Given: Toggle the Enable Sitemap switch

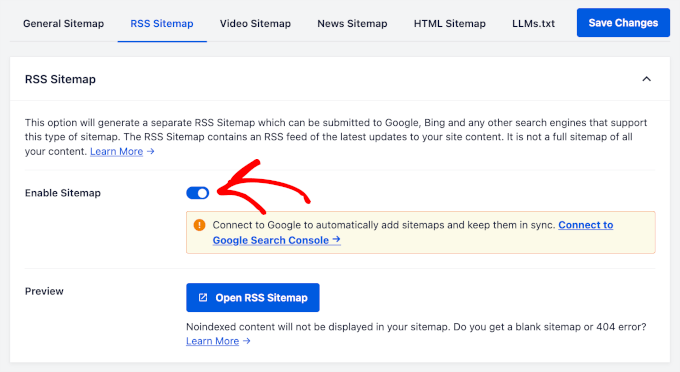Looking at the screenshot, I should coord(197,193).
